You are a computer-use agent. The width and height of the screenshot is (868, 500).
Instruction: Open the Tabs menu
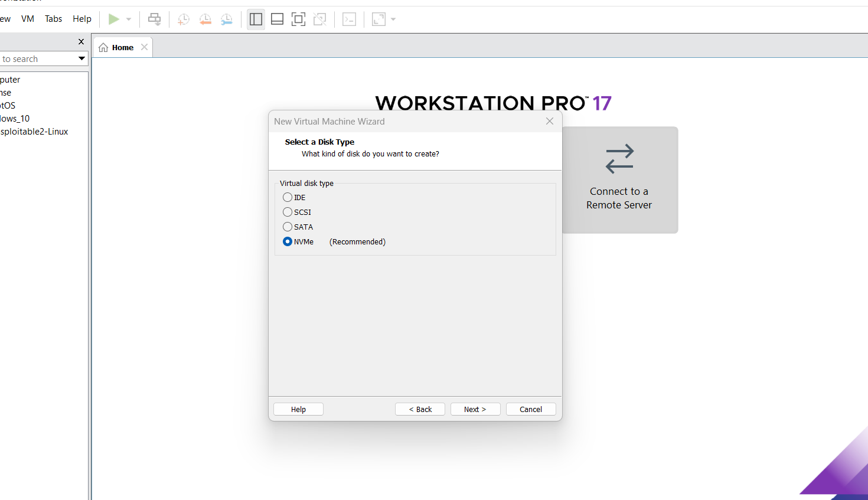pos(53,19)
